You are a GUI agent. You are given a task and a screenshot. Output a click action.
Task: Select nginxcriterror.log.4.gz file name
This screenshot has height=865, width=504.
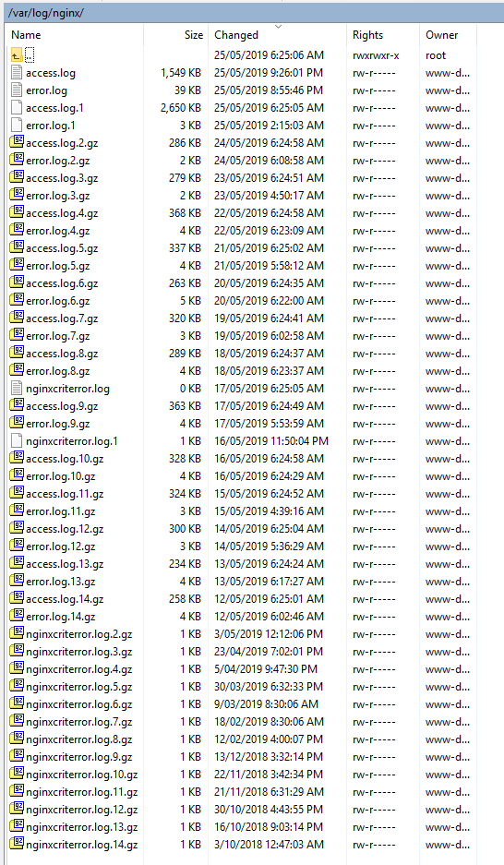pyautogui.click(x=78, y=669)
